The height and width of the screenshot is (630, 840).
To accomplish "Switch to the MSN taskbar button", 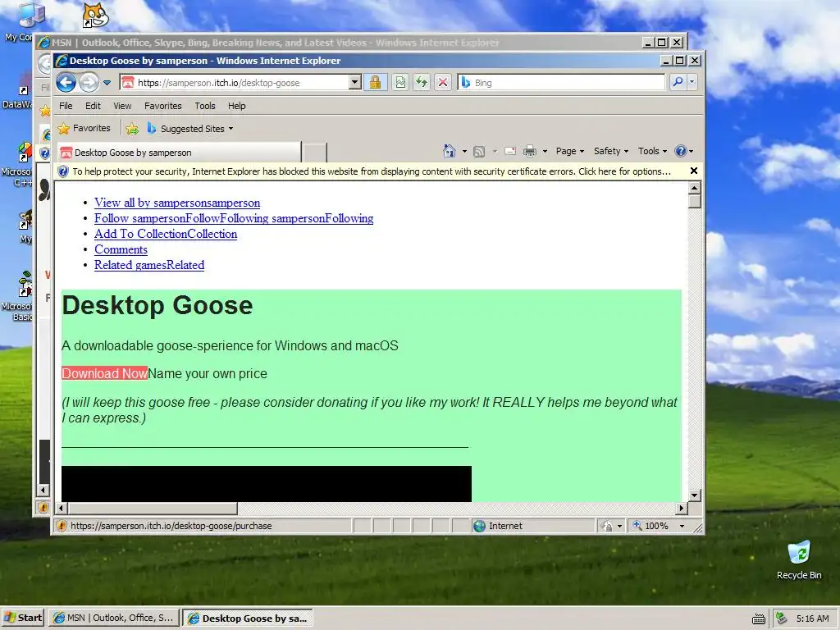I will pyautogui.click(x=113, y=618).
